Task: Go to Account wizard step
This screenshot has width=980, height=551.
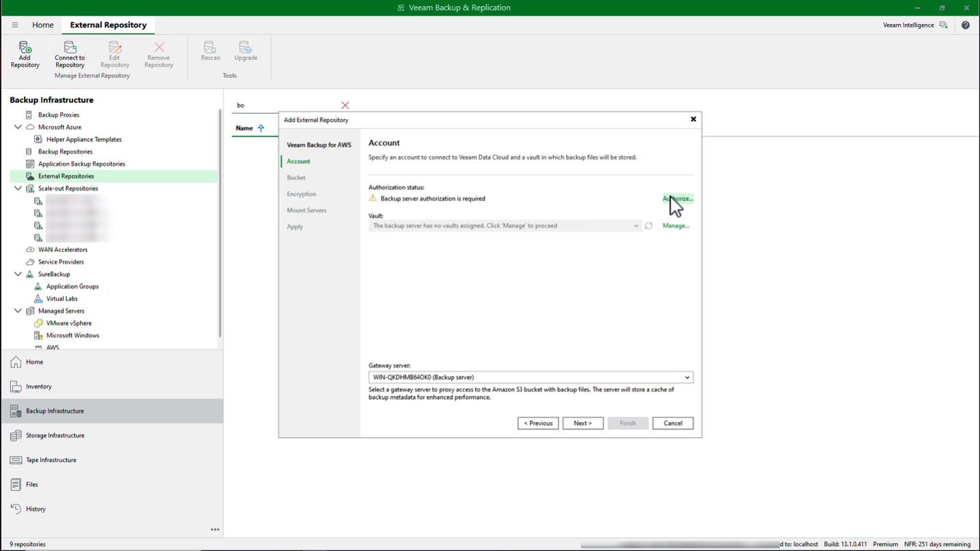Action: pos(298,161)
